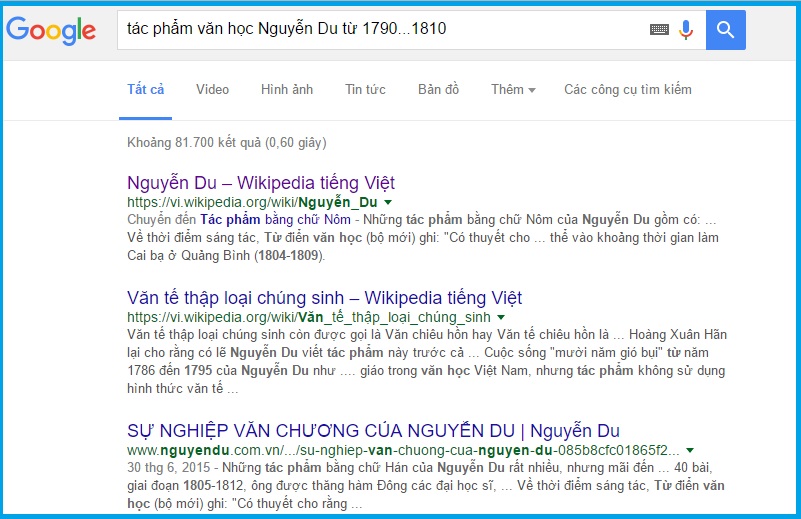Click inside the Google search query box
This screenshot has height=519, width=801.
[x=380, y=30]
